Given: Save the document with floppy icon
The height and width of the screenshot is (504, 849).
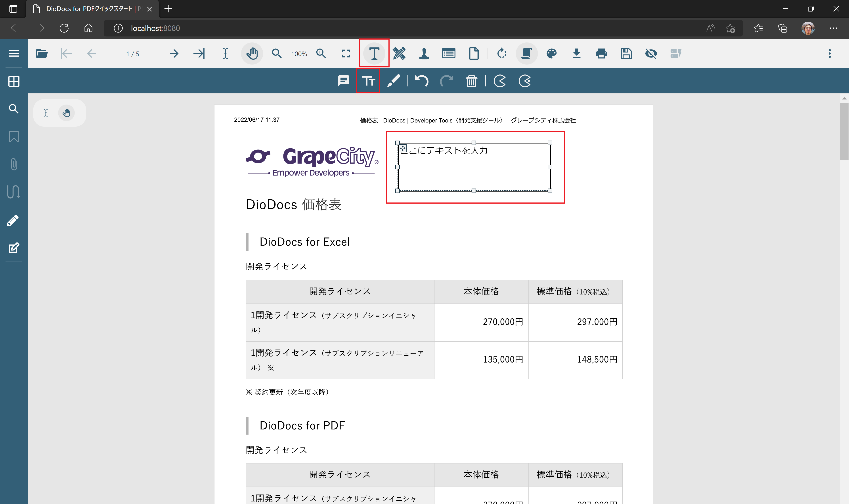Looking at the screenshot, I should 626,54.
